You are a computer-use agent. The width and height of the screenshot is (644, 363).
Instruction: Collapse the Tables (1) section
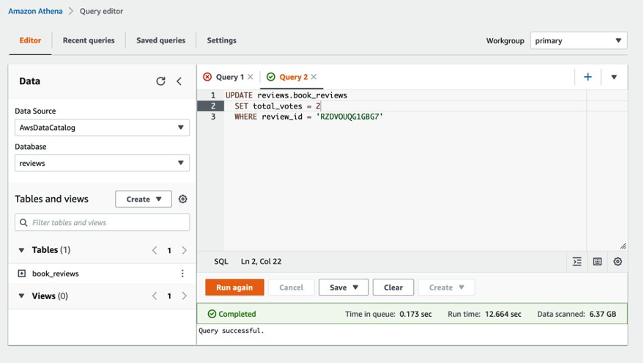pos(22,250)
